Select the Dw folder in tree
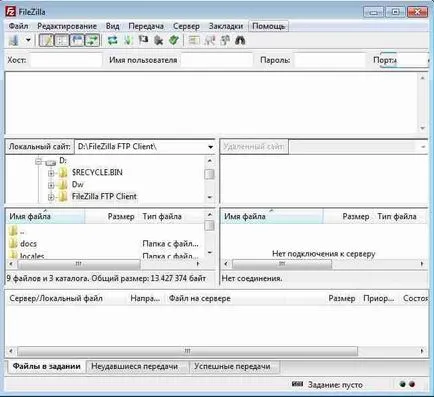The image size is (434, 397). coord(78,184)
